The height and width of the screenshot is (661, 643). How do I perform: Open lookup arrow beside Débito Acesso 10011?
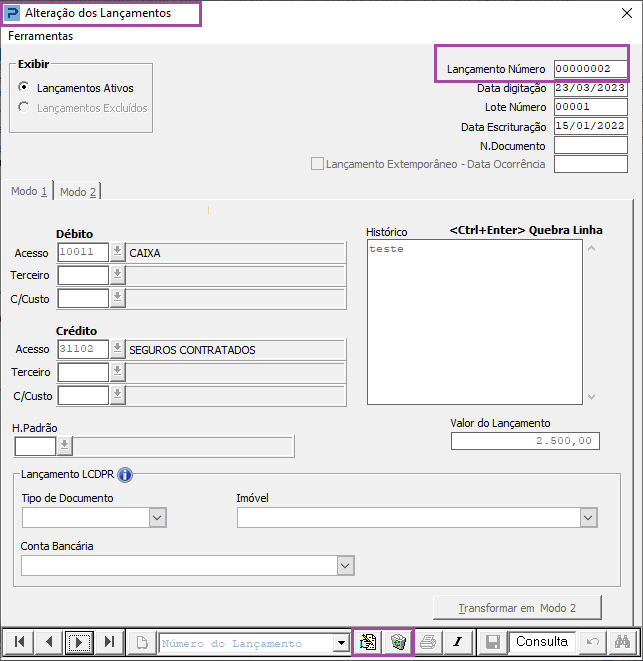[x=118, y=252]
